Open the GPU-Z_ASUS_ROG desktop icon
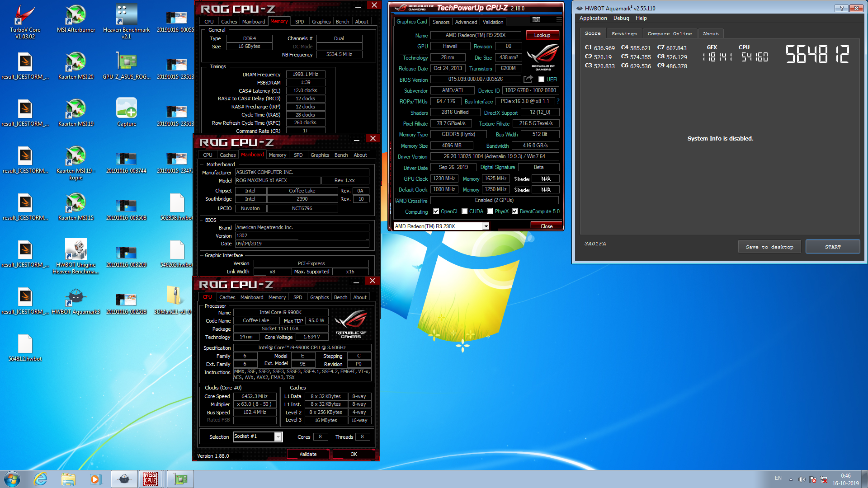 click(126, 66)
